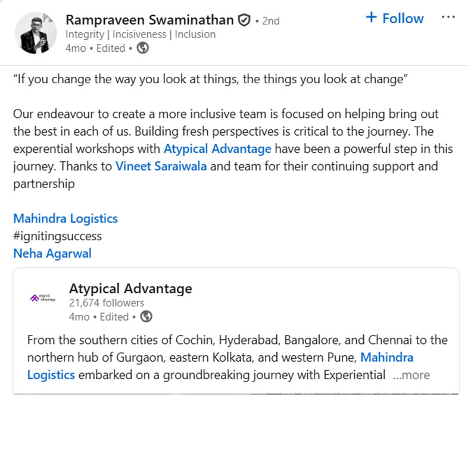Follow Rampraveen Swaminathan
468x476 pixels.
click(394, 18)
